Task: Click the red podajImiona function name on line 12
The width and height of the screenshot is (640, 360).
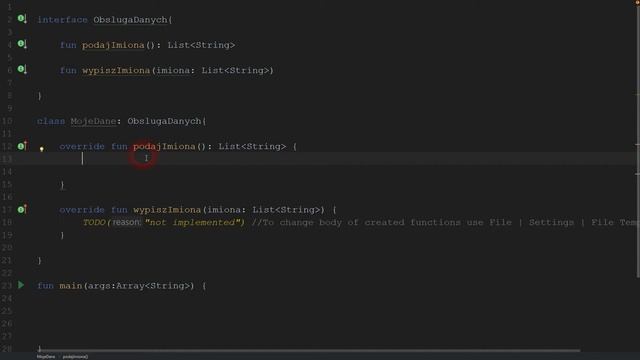Action: [x=164, y=147]
